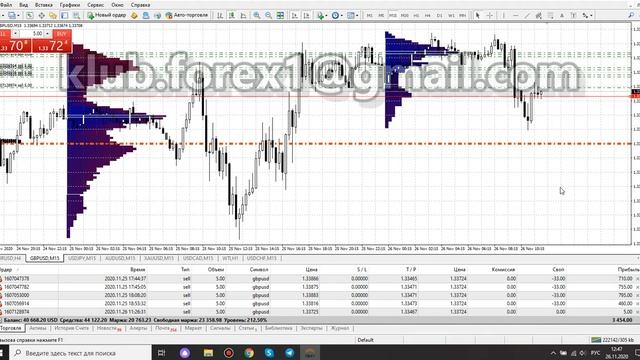Tile chart windows icon
Viewport: 640px width, 360px height.
pos(280,15)
